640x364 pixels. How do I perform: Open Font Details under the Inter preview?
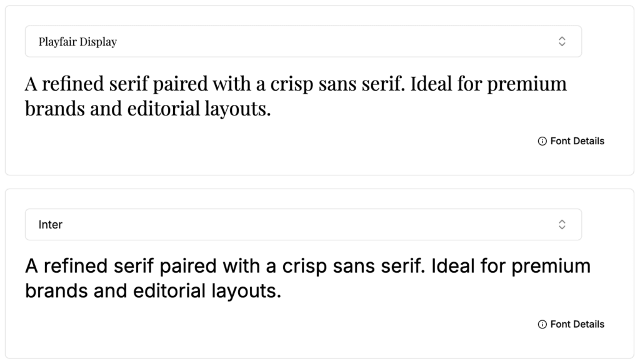[577, 324]
